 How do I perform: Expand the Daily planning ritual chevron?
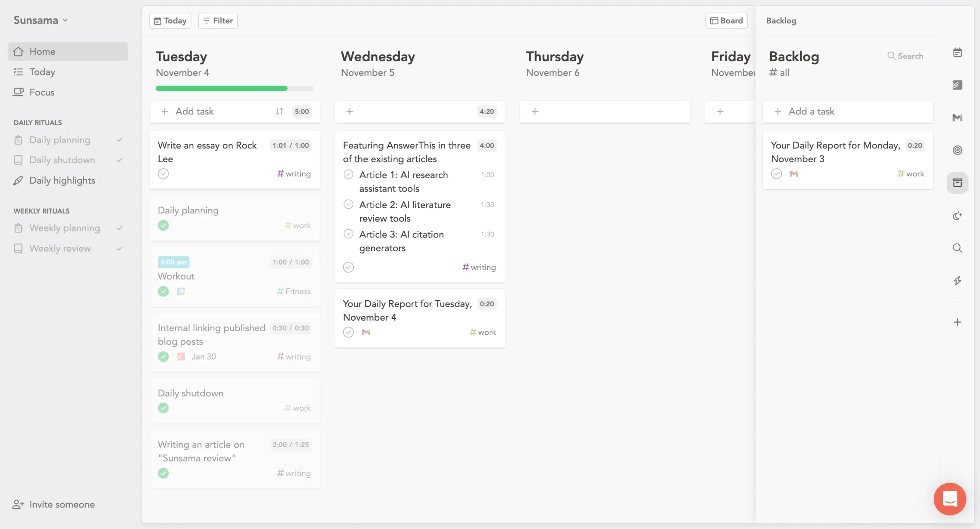119,140
